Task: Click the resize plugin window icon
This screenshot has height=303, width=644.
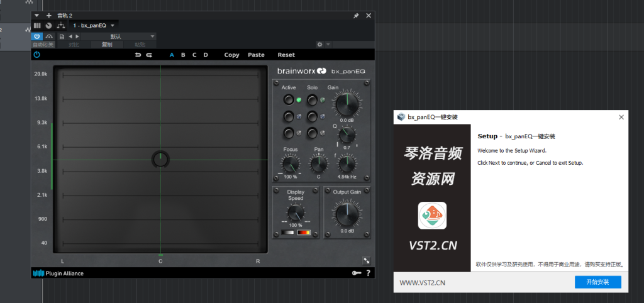Action: [x=365, y=260]
